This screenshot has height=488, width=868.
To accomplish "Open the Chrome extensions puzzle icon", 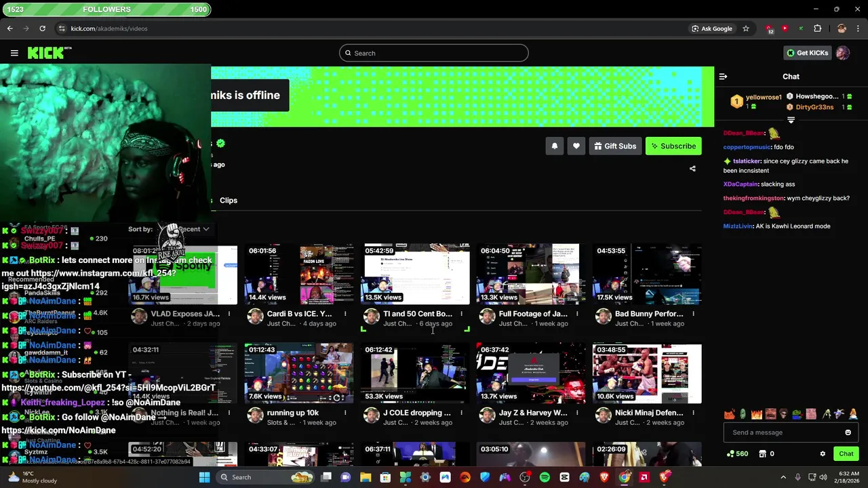I will click(x=818, y=28).
